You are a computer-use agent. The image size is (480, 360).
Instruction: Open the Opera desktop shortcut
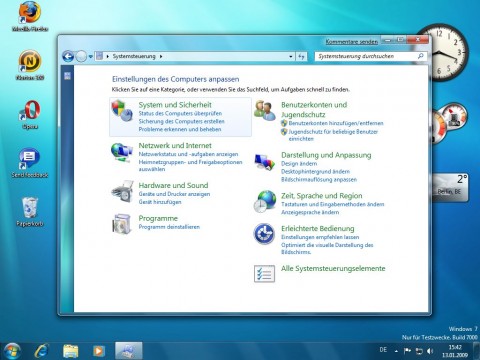[30, 114]
